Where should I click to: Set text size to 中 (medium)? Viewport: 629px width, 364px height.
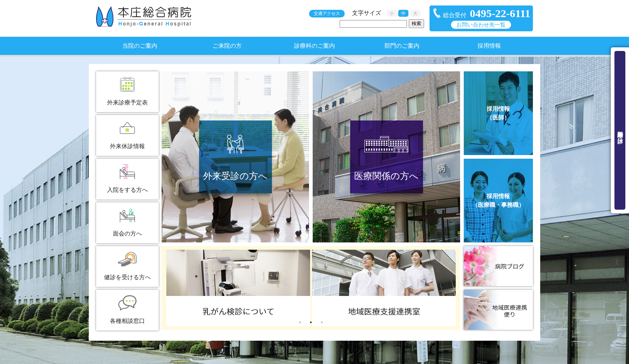click(403, 13)
